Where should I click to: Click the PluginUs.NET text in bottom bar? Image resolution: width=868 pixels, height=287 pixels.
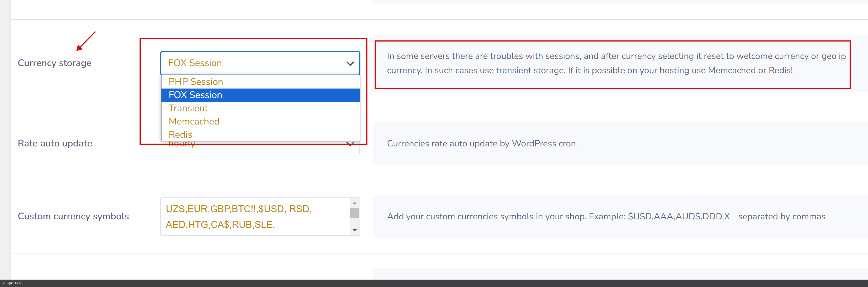click(14, 283)
